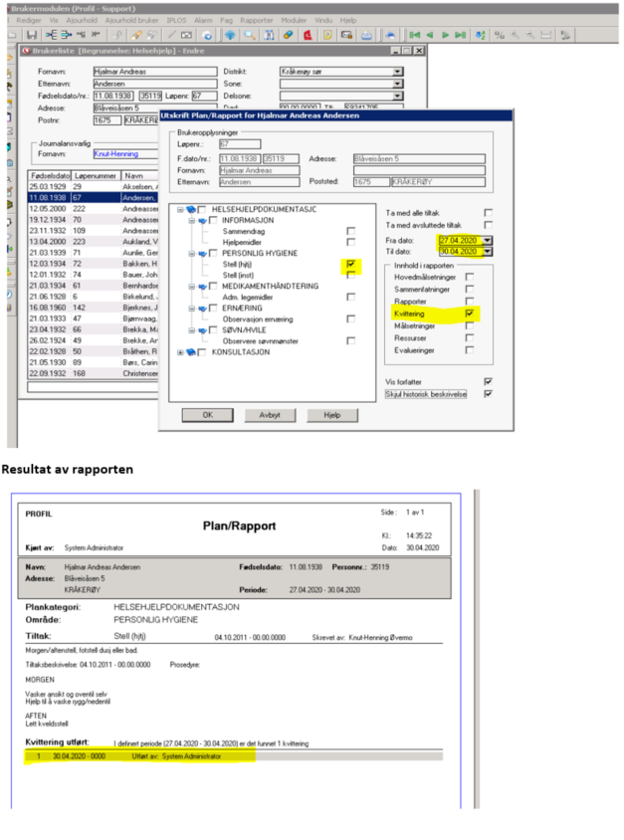Open the Til dato date dropdown
Image resolution: width=624 pixels, height=840 pixels.
coord(489,252)
